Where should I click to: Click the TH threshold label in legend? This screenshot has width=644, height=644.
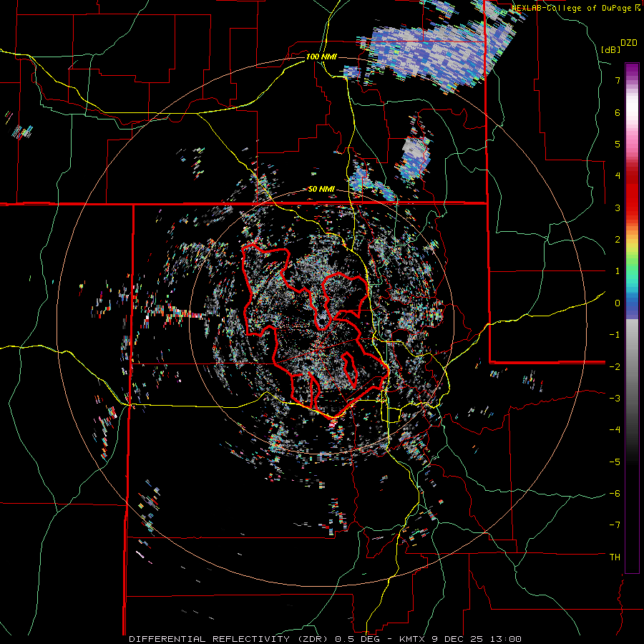pyautogui.click(x=615, y=557)
